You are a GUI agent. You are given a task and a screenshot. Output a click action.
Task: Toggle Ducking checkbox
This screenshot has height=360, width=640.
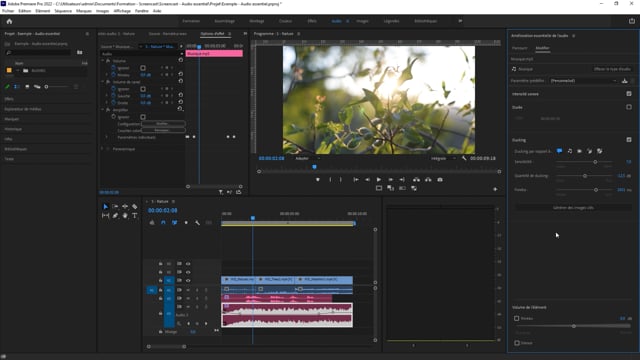pyautogui.click(x=629, y=140)
